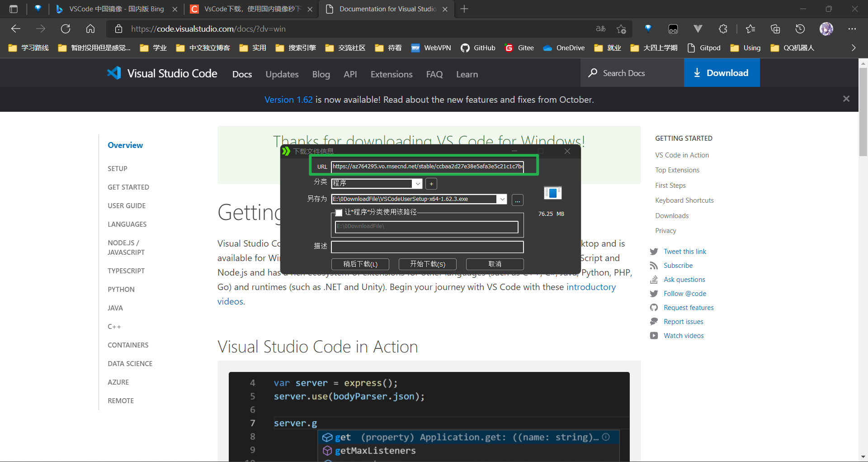Screen dimensions: 868x462
Task: Click the translate icon in address bar
Action: 601,29
